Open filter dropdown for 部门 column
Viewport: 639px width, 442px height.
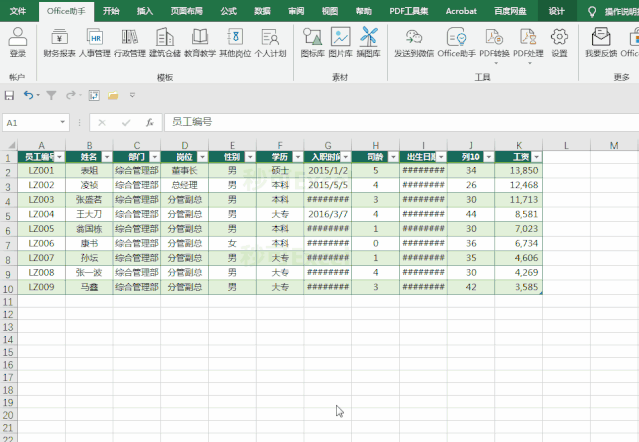pos(155,157)
